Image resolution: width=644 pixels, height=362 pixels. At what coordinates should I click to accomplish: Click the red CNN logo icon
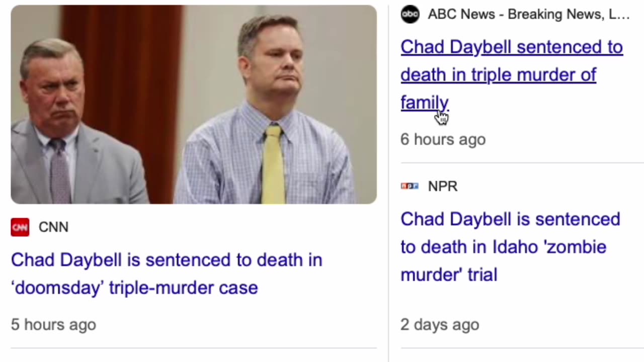coord(20,227)
